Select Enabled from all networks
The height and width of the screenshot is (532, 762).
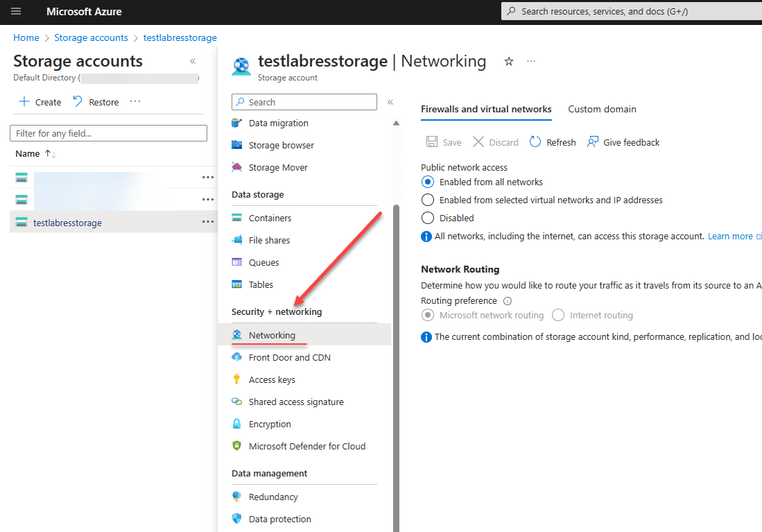pos(428,182)
